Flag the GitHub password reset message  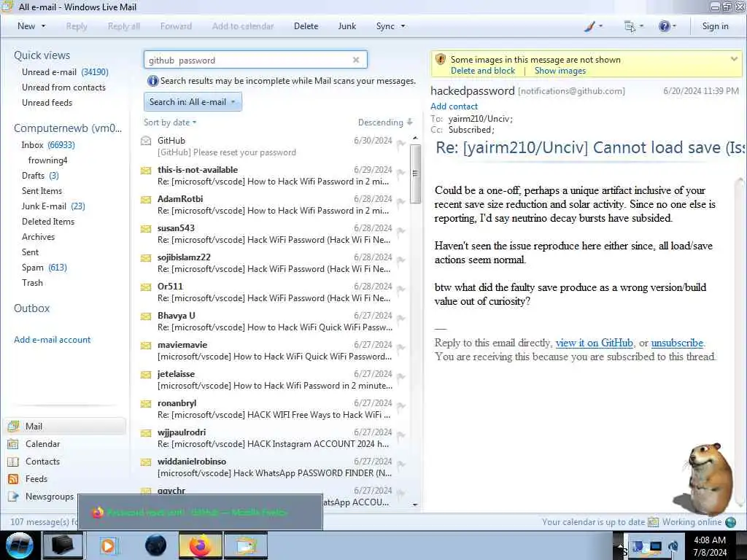coord(400,144)
